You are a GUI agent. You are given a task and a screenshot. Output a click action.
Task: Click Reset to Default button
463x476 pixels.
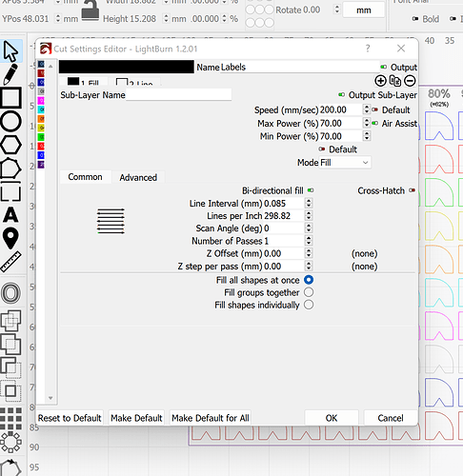[x=70, y=418]
